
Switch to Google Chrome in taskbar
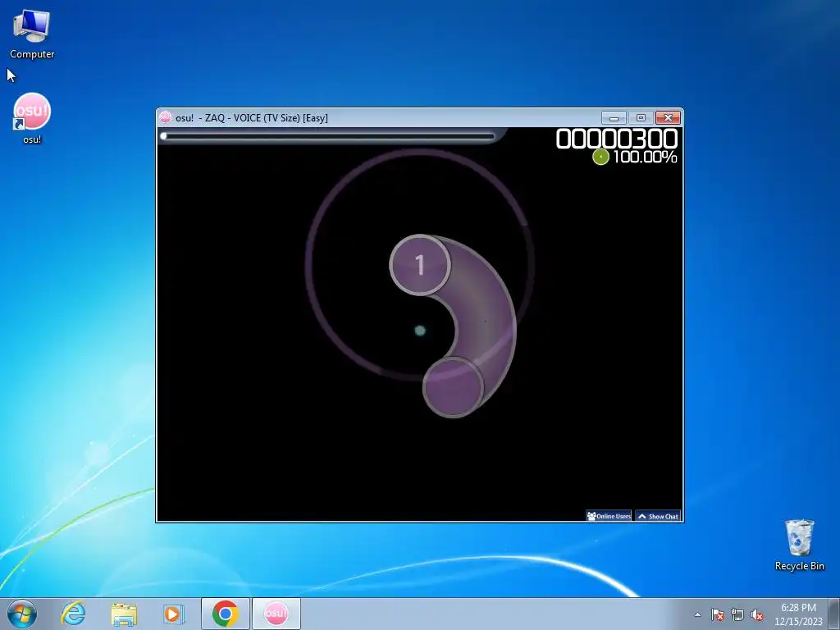pos(225,614)
